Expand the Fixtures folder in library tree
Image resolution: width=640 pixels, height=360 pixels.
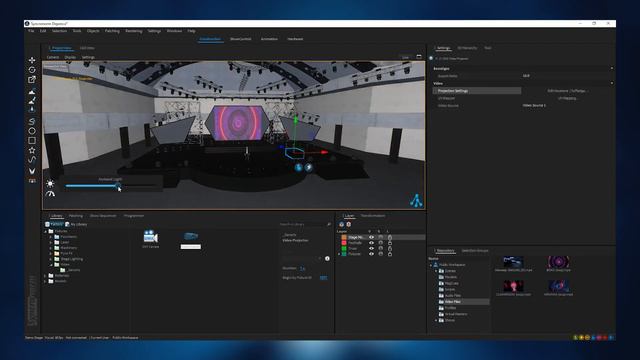coord(46,231)
